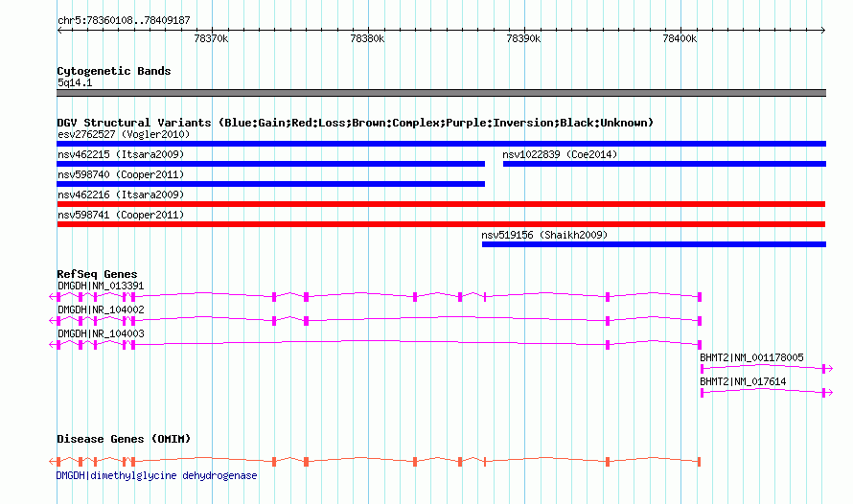This screenshot has width=853, height=504.
Task: Select the nsv598741 (Cooper2011) red loss bar
Action: click(x=441, y=224)
